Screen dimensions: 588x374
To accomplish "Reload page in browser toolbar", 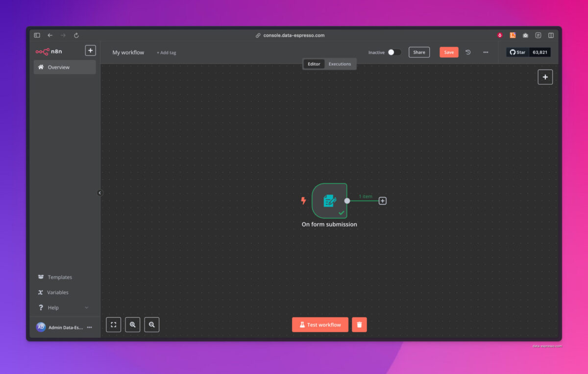I will pyautogui.click(x=76, y=35).
